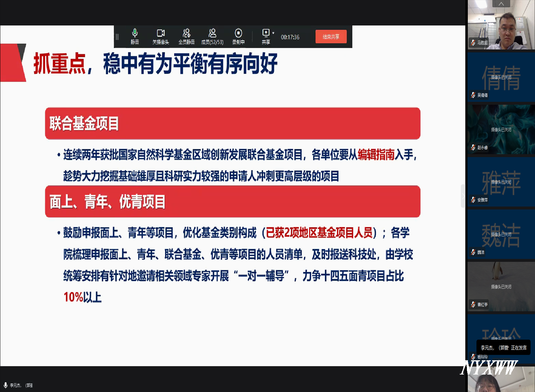Mute microphone with the 静音 icon
The image size is (535, 392).
(x=135, y=33)
